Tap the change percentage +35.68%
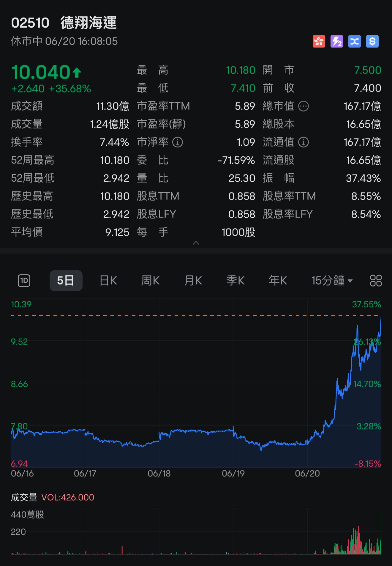This screenshot has width=392, height=566. 70,89
